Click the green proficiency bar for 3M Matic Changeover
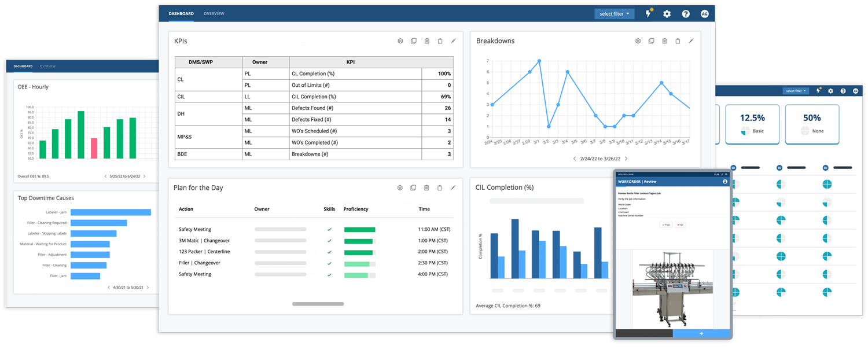The height and width of the screenshot is (357, 868). pyautogui.click(x=360, y=240)
